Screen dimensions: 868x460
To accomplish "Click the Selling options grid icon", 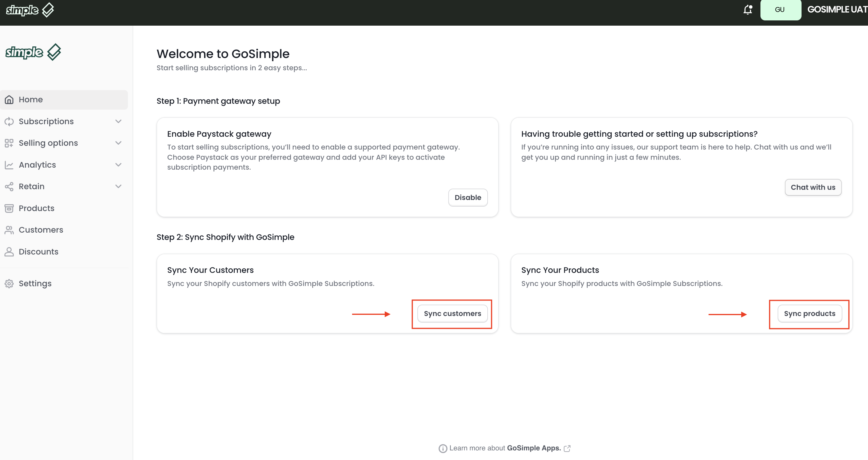I will [9, 143].
